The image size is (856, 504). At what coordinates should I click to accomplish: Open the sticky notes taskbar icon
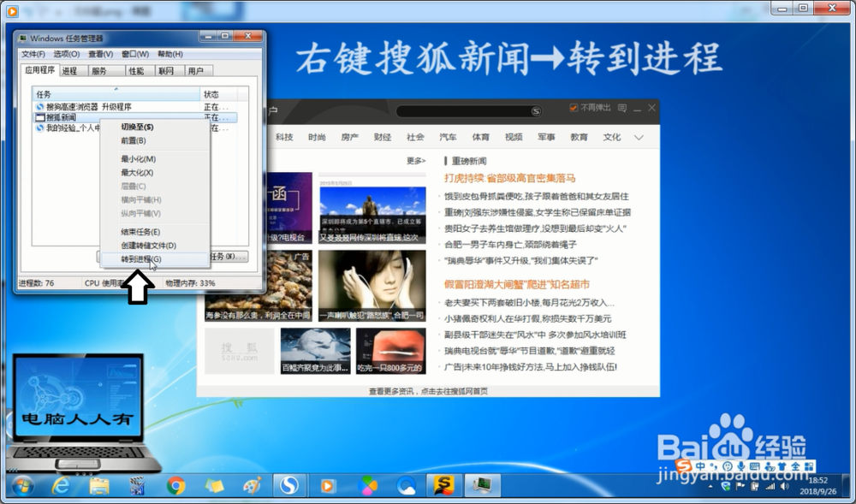(214, 485)
